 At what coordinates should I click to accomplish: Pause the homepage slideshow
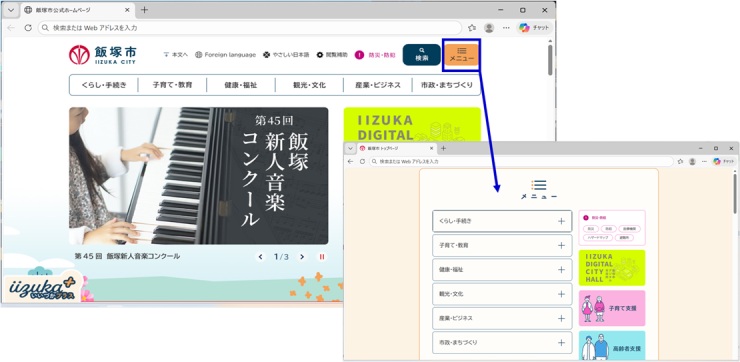click(322, 257)
